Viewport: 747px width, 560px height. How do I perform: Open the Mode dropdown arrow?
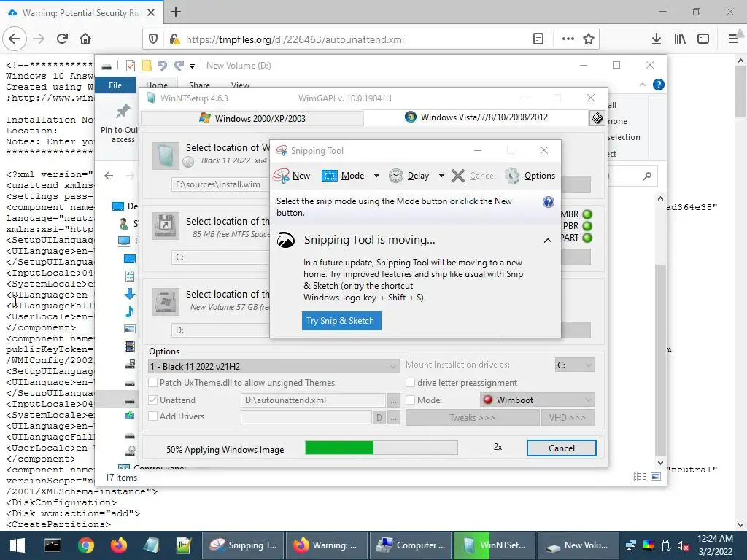(x=376, y=176)
